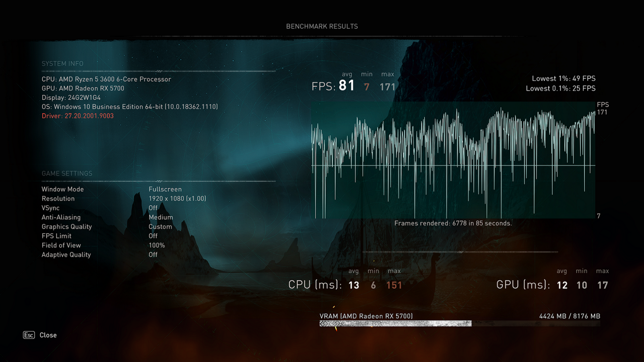Select the OS: Windows 10 Business Edition line
Viewport: 644px width, 362px height.
point(130,107)
